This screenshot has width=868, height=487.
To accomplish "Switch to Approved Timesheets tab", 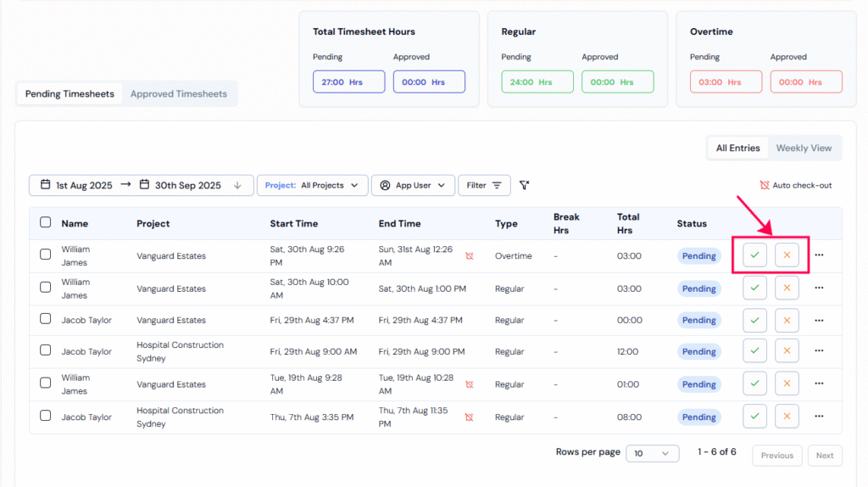I will coord(178,94).
